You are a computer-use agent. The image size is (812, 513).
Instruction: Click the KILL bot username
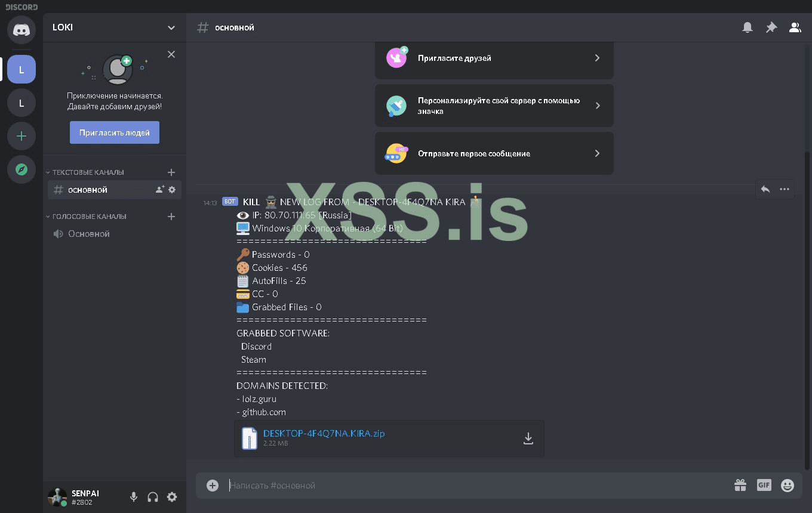pyautogui.click(x=251, y=202)
